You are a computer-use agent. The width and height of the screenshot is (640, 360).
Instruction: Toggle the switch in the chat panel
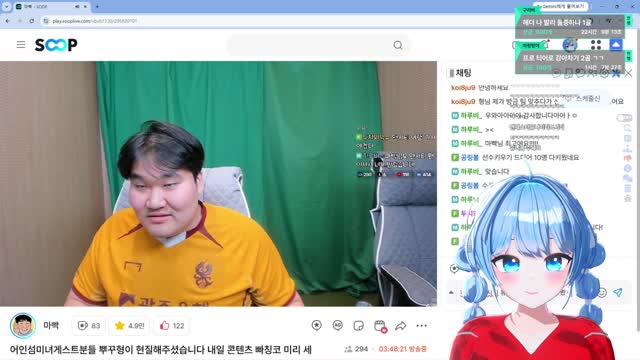624,118
